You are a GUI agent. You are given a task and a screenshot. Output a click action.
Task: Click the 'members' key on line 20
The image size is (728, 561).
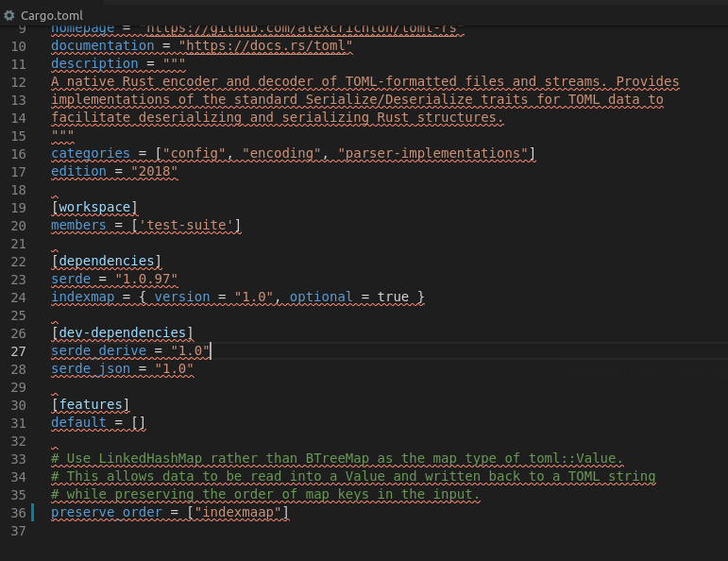click(x=79, y=225)
